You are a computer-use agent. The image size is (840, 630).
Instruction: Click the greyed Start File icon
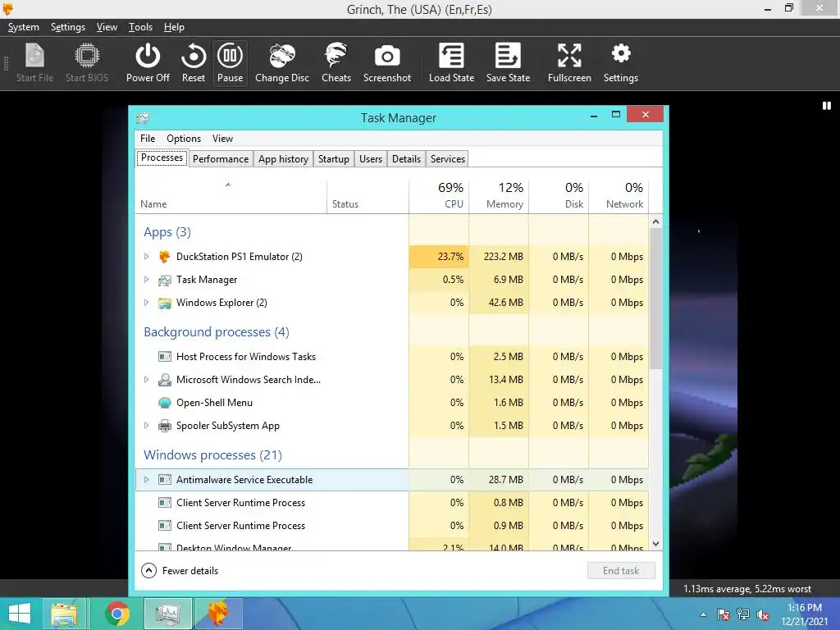tap(34, 63)
